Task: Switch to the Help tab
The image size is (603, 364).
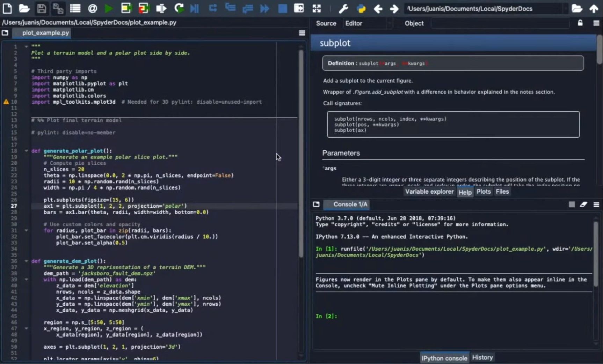Action: click(x=465, y=192)
